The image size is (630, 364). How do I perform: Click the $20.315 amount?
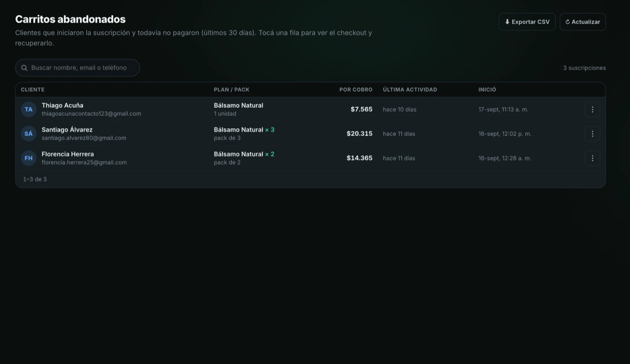tap(360, 133)
